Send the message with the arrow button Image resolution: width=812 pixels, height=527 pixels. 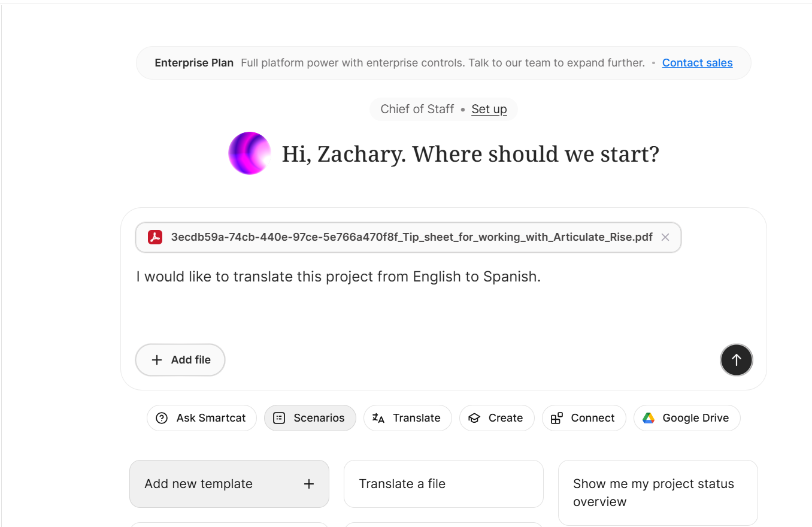(736, 360)
